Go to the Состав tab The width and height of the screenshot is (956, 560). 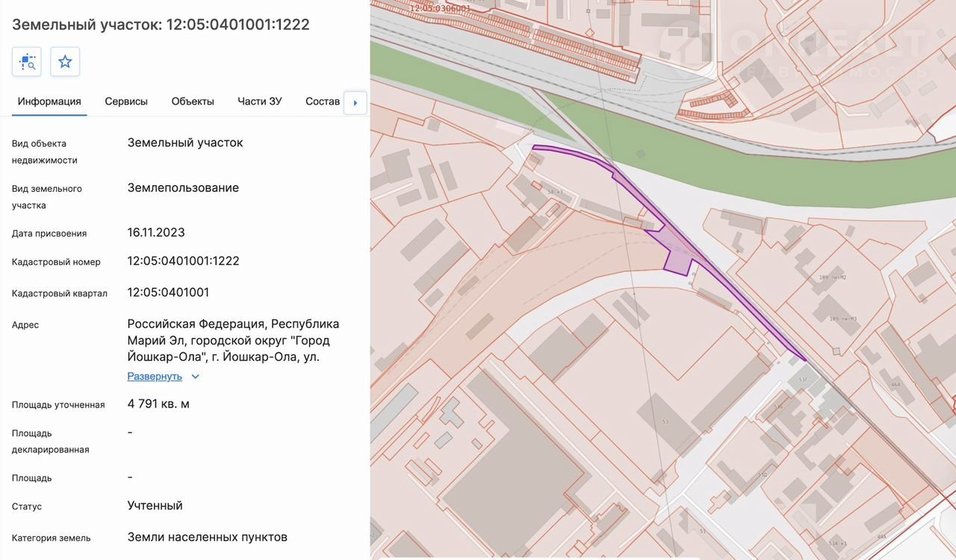coord(323,102)
